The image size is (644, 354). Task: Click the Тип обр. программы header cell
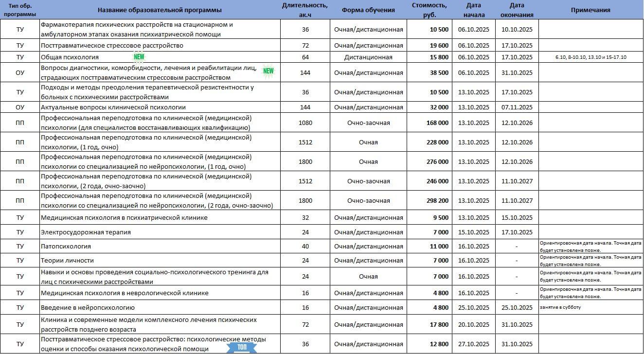tap(19, 10)
